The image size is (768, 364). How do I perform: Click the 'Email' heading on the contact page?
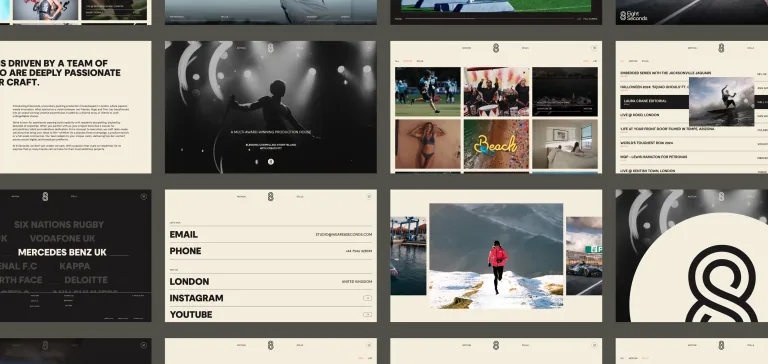point(184,235)
